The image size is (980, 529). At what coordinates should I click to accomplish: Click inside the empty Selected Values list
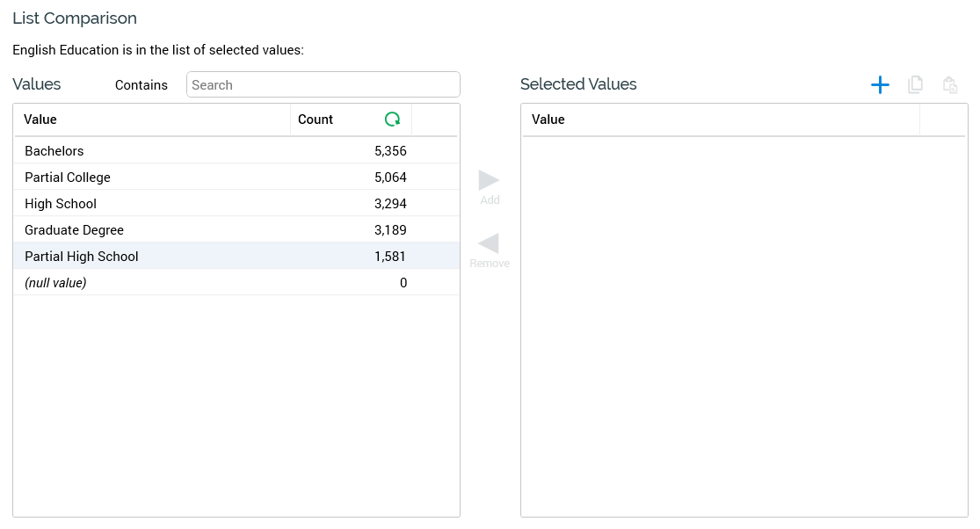point(744,325)
